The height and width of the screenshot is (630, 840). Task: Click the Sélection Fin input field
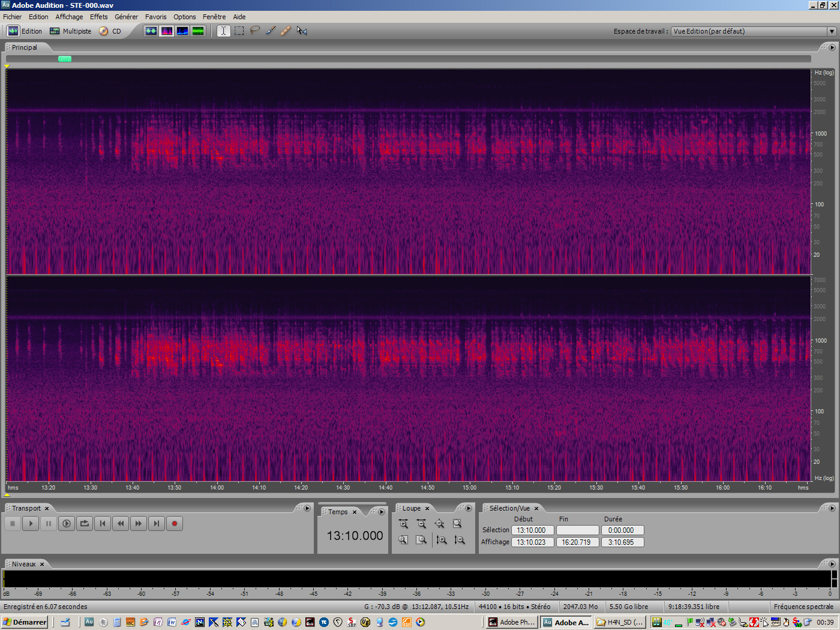577,530
